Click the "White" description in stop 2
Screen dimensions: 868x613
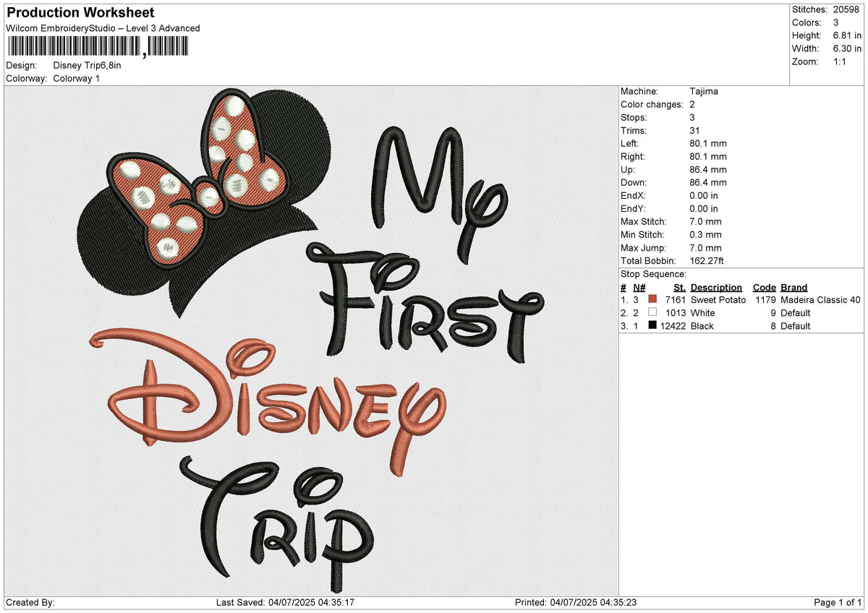coord(702,312)
